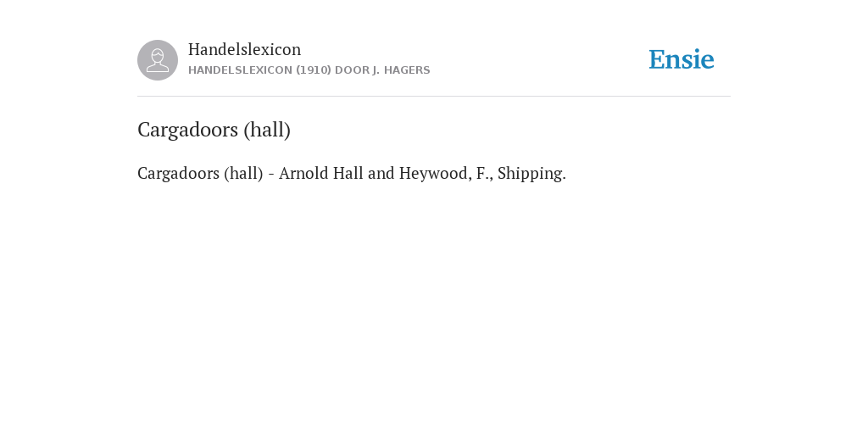Click the name Heywood in the definition
This screenshot has height=434, width=868.
[x=435, y=173]
